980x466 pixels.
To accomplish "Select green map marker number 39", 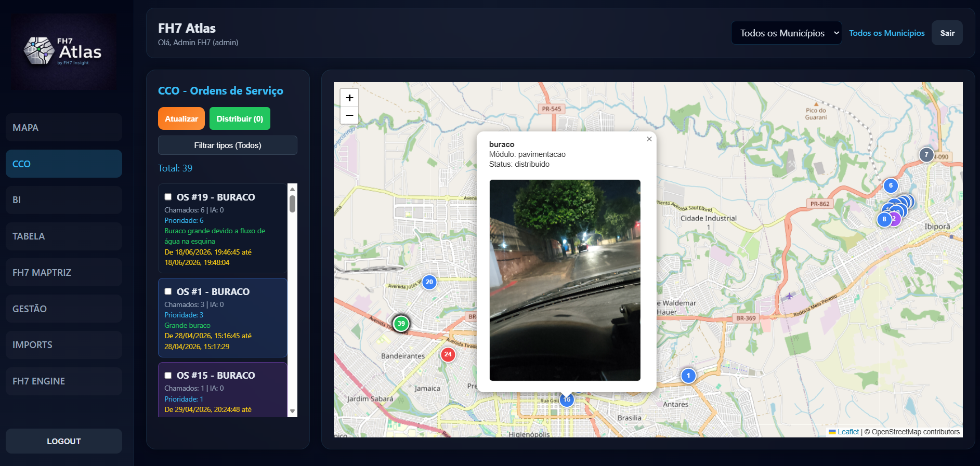I will pyautogui.click(x=401, y=324).
